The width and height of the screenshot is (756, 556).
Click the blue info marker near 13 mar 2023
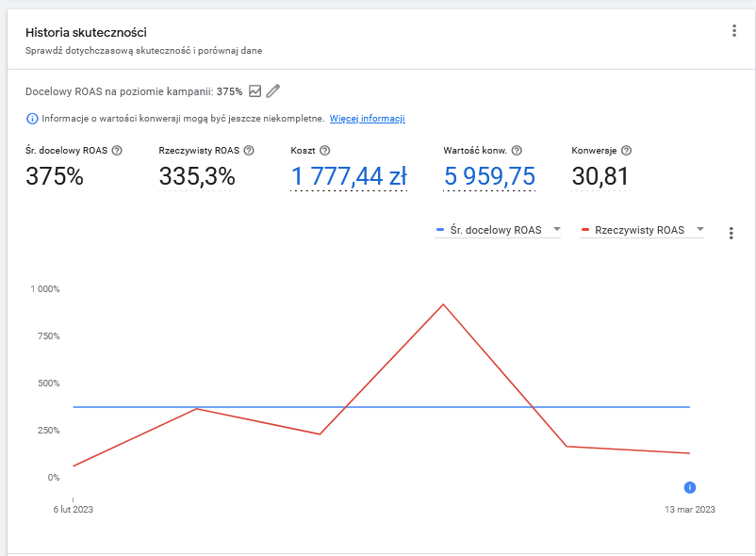point(690,487)
